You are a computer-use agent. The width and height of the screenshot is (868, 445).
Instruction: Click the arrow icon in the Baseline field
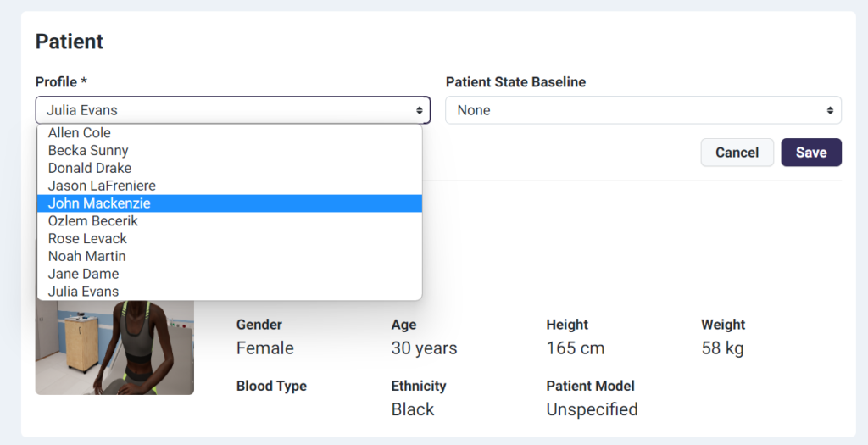(x=830, y=110)
